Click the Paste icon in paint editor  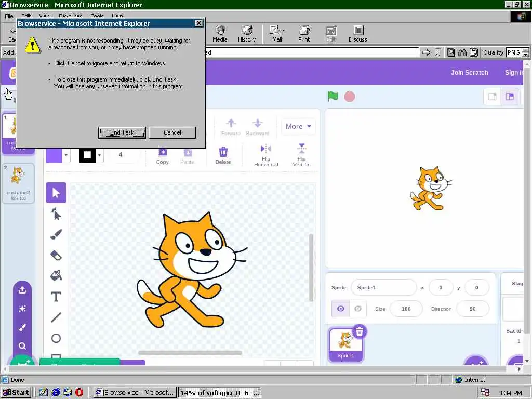[187, 156]
